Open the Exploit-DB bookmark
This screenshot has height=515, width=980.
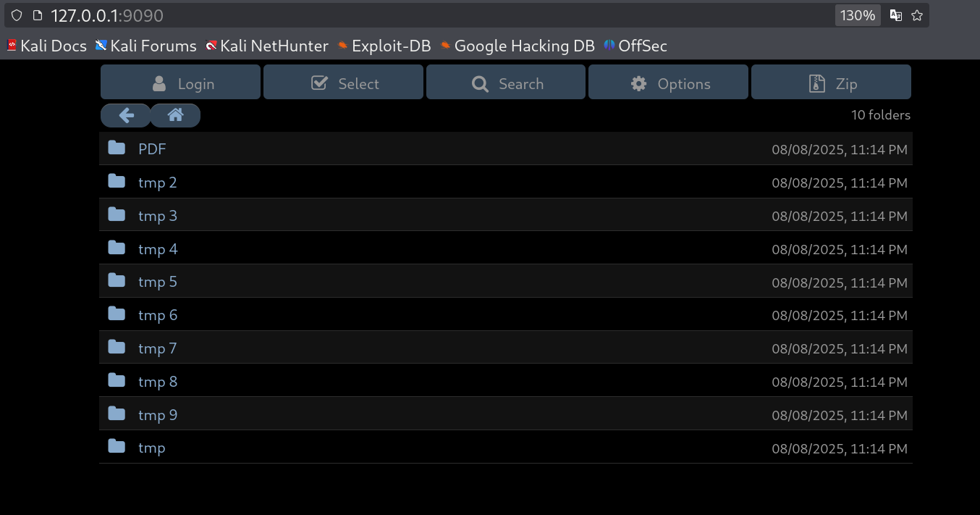(x=384, y=46)
